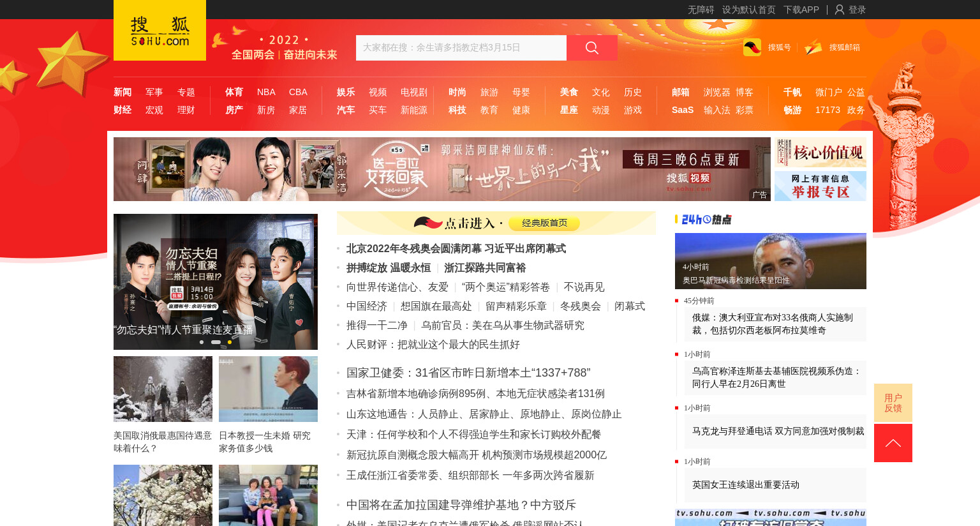980x526 pixels.
Task: Click the 送一百位女孩回家 banner ad
Action: 442,169
